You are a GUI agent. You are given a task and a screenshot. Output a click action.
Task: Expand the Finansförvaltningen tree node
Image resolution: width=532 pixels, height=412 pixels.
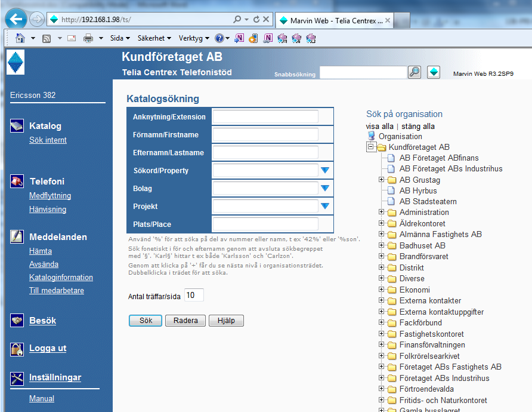(x=381, y=345)
